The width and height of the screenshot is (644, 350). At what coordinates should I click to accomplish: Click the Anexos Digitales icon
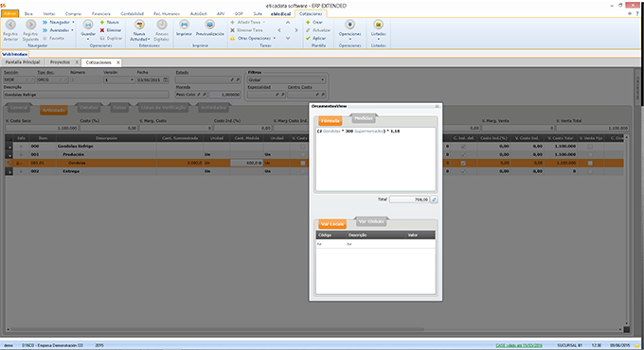[x=161, y=25]
